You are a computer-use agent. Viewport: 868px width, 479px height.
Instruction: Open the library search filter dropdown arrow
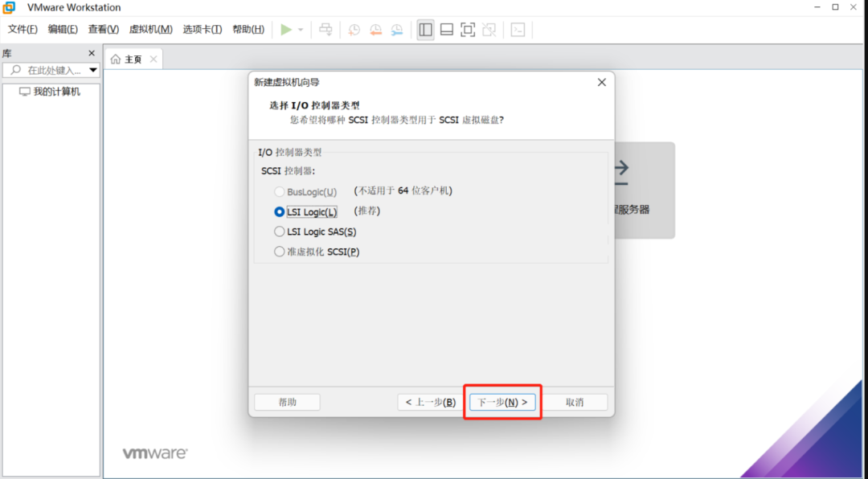93,71
